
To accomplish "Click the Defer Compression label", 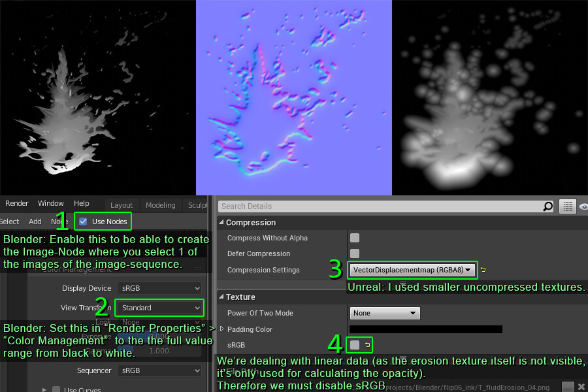I will [x=258, y=254].
